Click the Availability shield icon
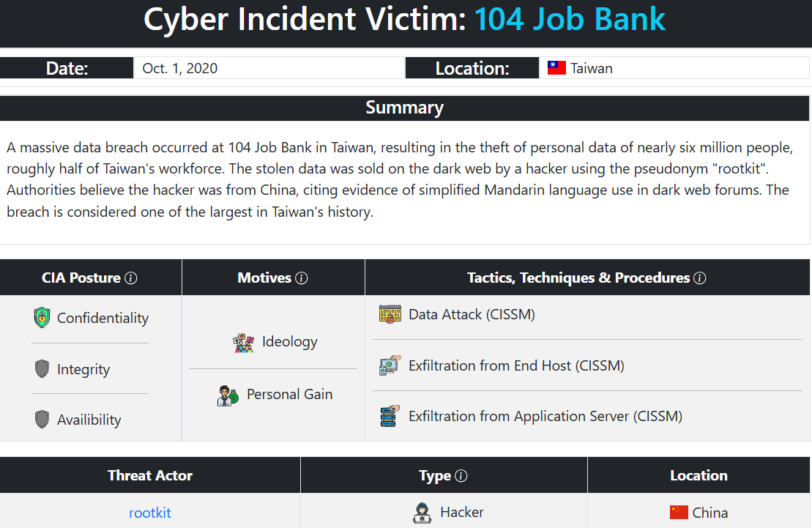The image size is (812, 528). point(42,419)
